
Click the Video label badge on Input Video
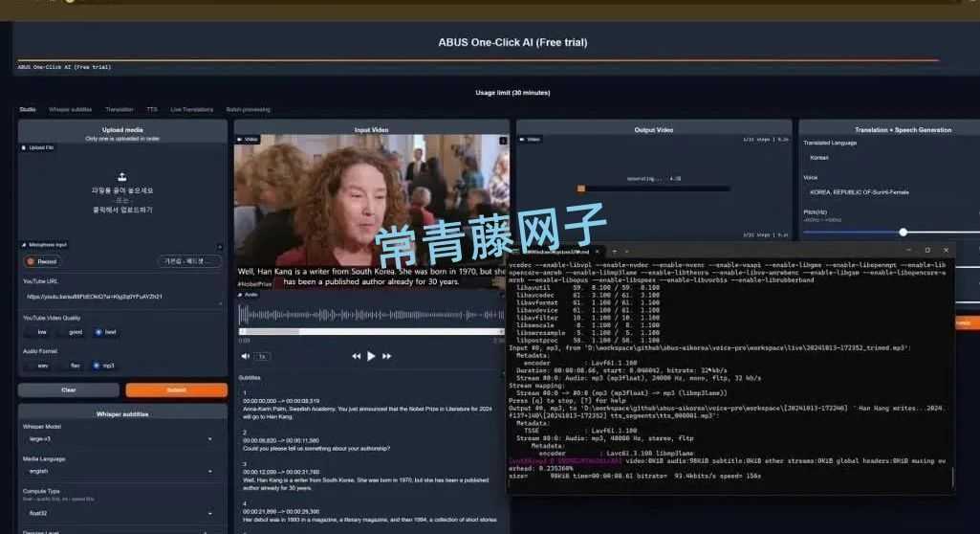(249, 140)
